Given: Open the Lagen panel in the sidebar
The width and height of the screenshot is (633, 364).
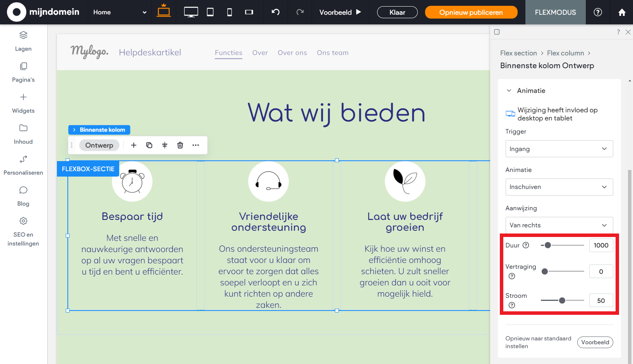Looking at the screenshot, I should [x=23, y=41].
